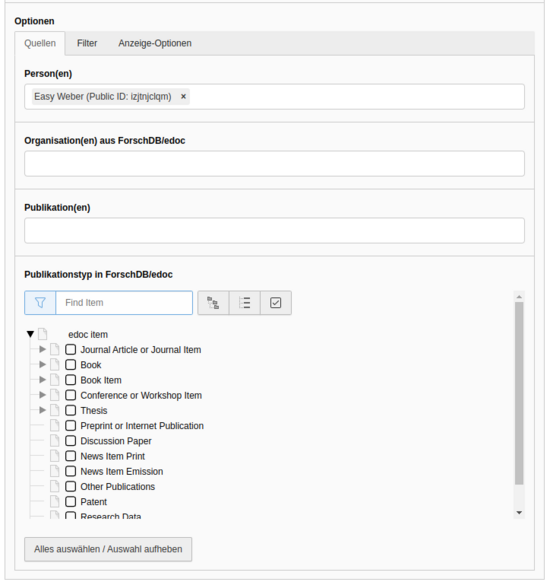Collapse the edoc item root node
Image resolution: width=550 pixels, height=582 pixels.
pos(30,334)
